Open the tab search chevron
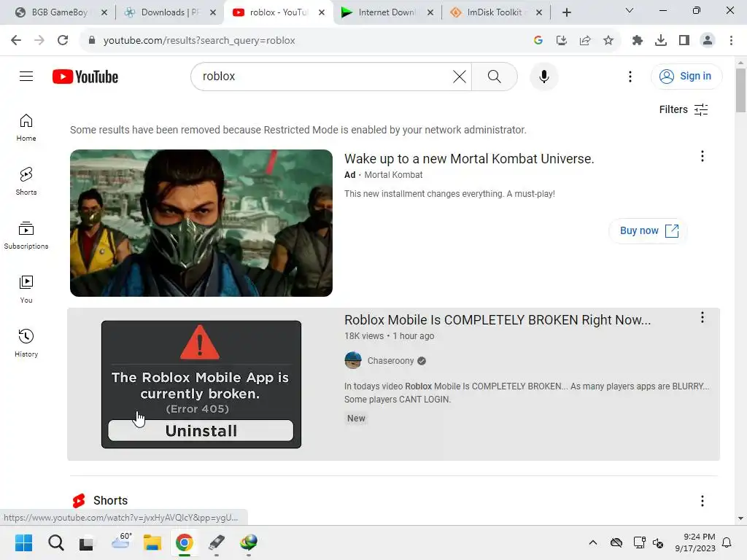 pyautogui.click(x=630, y=10)
